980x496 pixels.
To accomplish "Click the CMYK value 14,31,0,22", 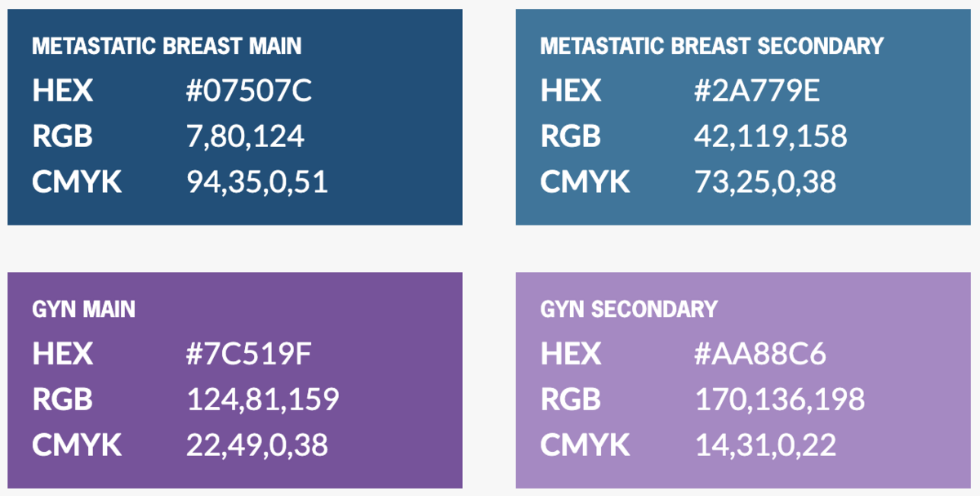I will [x=765, y=445].
